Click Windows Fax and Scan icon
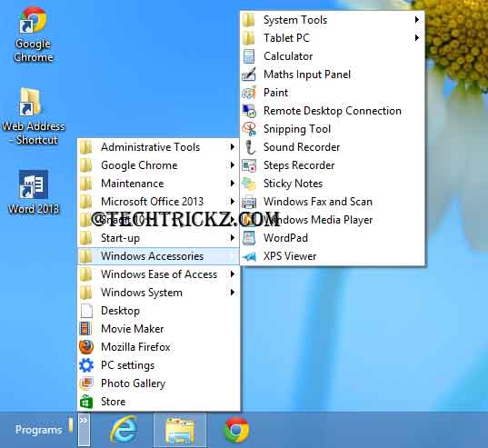Image resolution: width=488 pixels, height=448 pixels. click(249, 202)
